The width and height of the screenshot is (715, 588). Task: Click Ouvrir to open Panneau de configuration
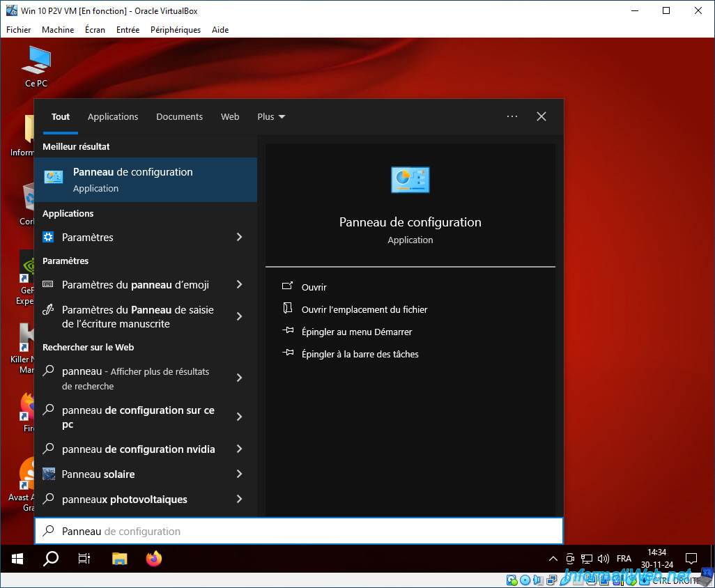(314, 287)
